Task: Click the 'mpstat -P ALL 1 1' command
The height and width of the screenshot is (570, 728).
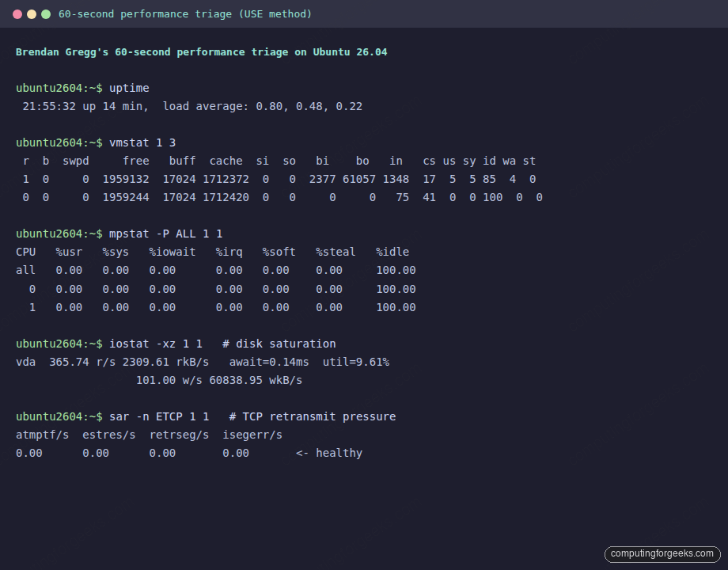Action: 165,234
